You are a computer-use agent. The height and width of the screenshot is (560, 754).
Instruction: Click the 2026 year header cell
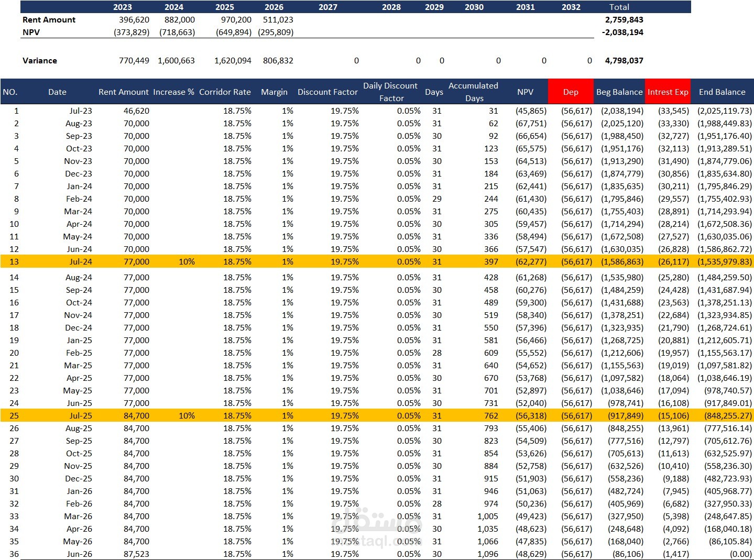click(274, 7)
